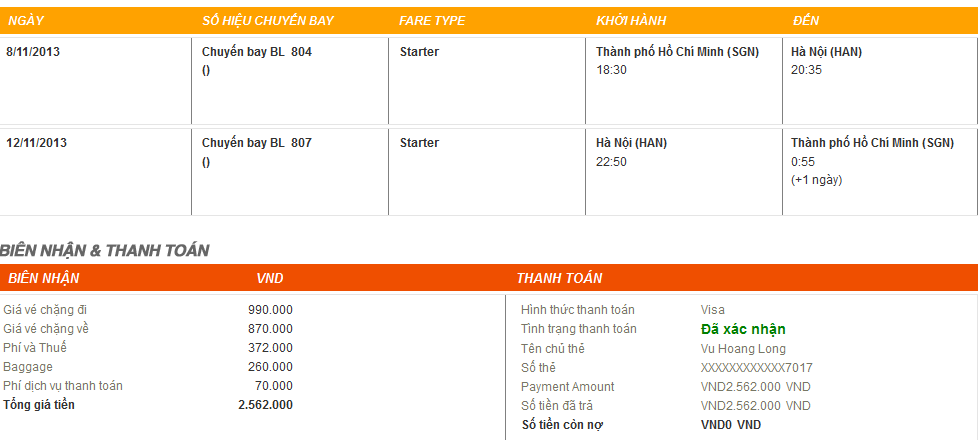Click arrival time 20:35 at Hà Nội

pyautogui.click(x=806, y=70)
